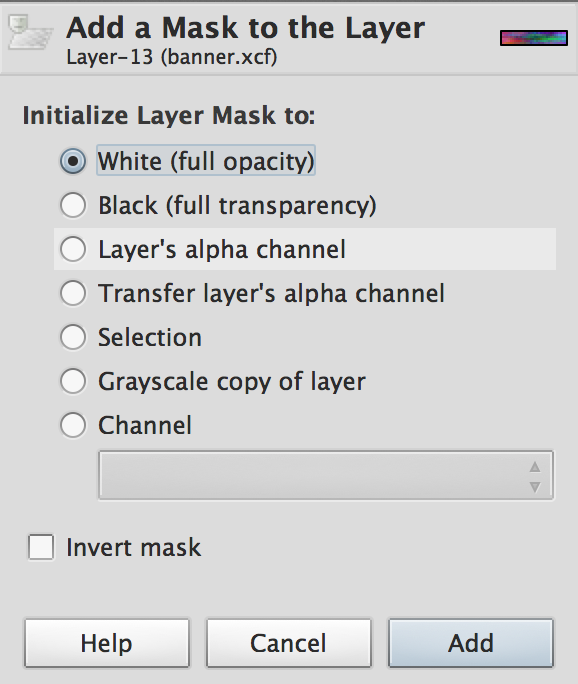The height and width of the screenshot is (684, 578).
Task: Enable the Invert mask checkbox
Action: (x=41, y=547)
